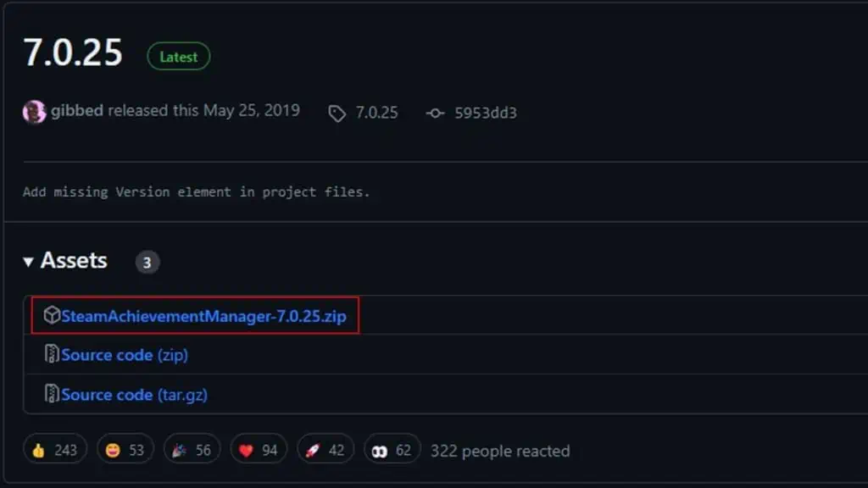Toggle the thumbs up reaction with 243
This screenshot has height=488, width=868.
[x=54, y=450]
